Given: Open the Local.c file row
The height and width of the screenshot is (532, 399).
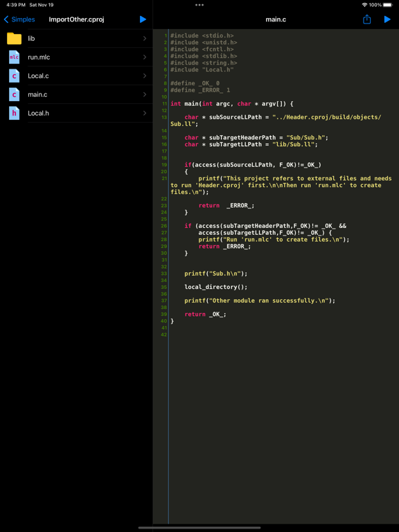Looking at the screenshot, I should tap(76, 76).
